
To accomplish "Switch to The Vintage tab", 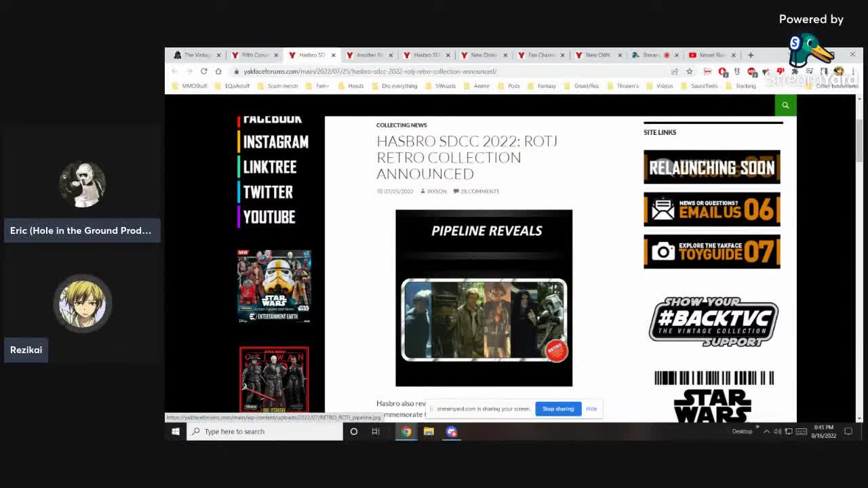I will click(x=196, y=55).
